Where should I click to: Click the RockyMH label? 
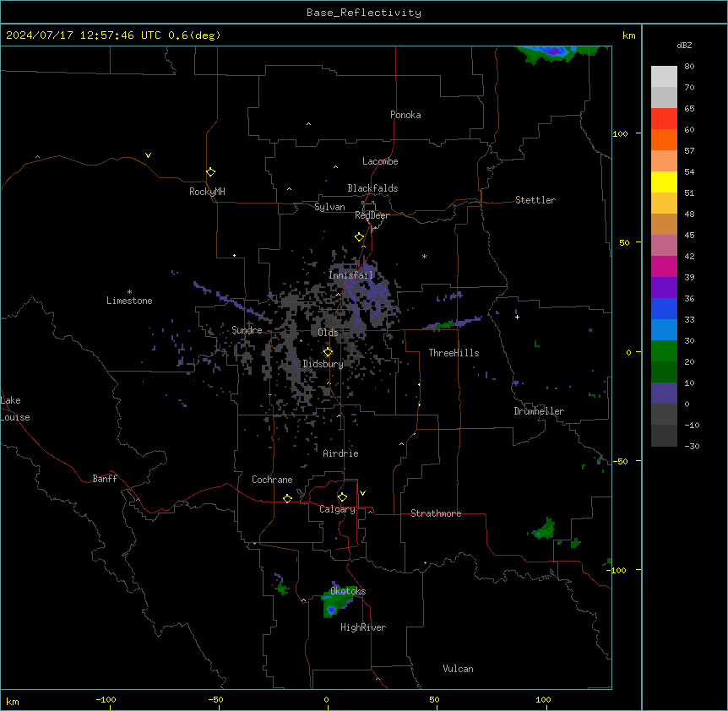pyautogui.click(x=207, y=192)
